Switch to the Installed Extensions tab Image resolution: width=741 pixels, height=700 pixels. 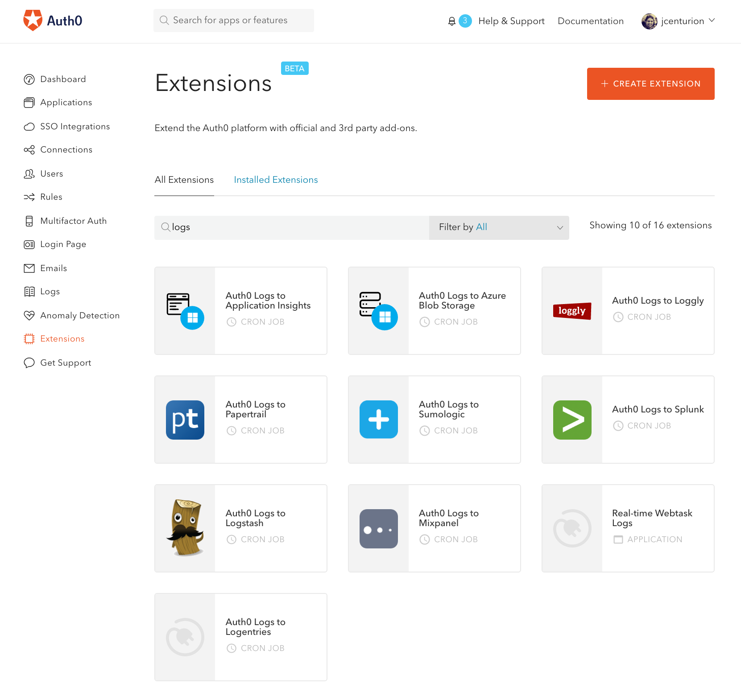[276, 180]
